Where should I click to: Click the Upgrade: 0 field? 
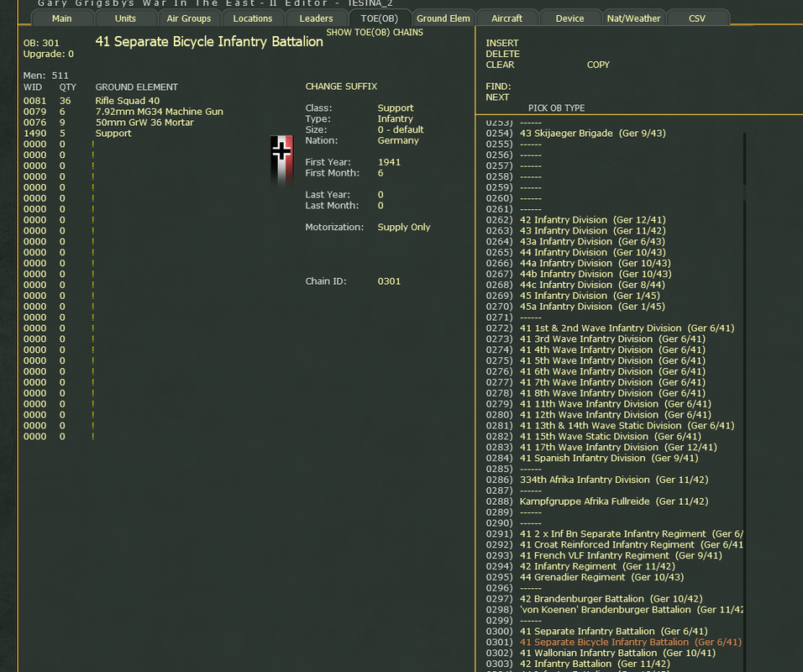pyautogui.click(x=49, y=54)
